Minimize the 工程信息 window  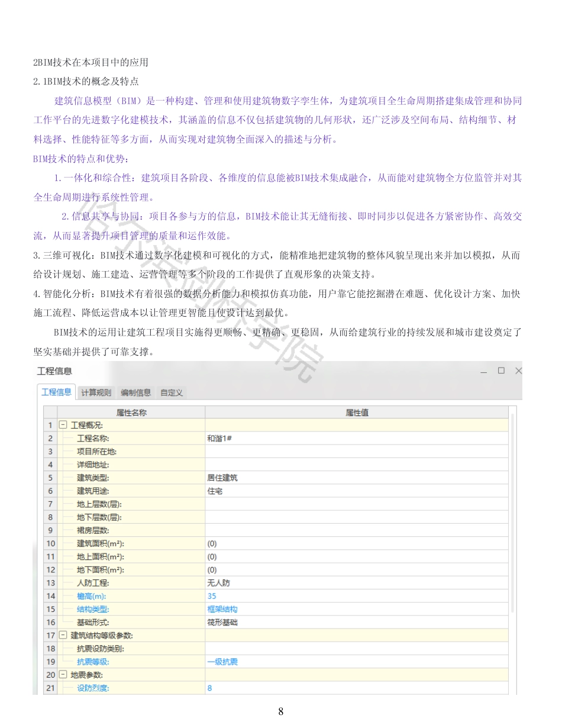(x=483, y=371)
